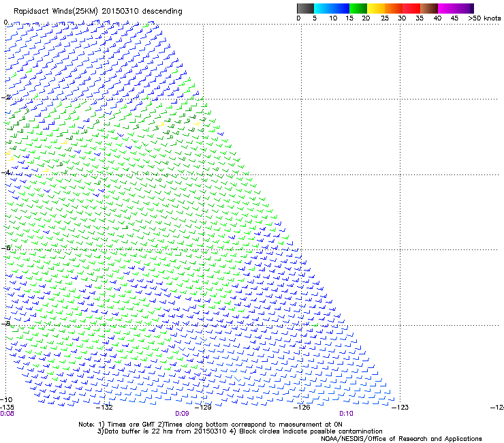Click the longitude label '-132'

104,408
